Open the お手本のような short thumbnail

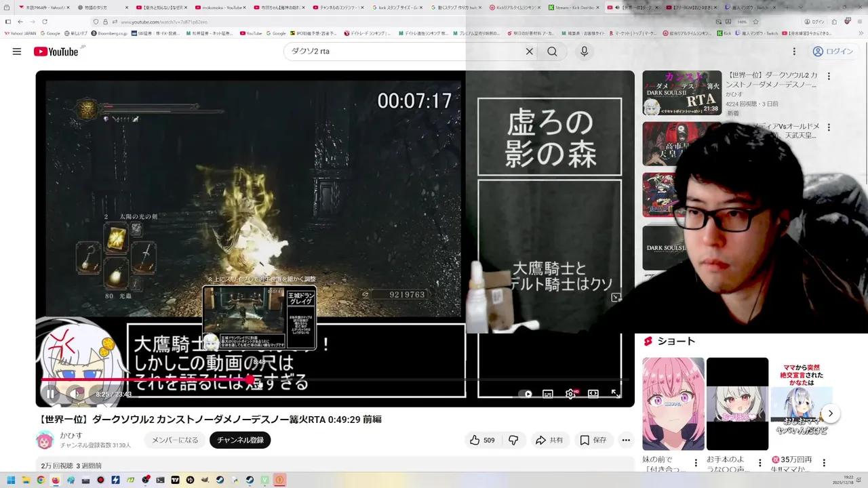coord(737,404)
